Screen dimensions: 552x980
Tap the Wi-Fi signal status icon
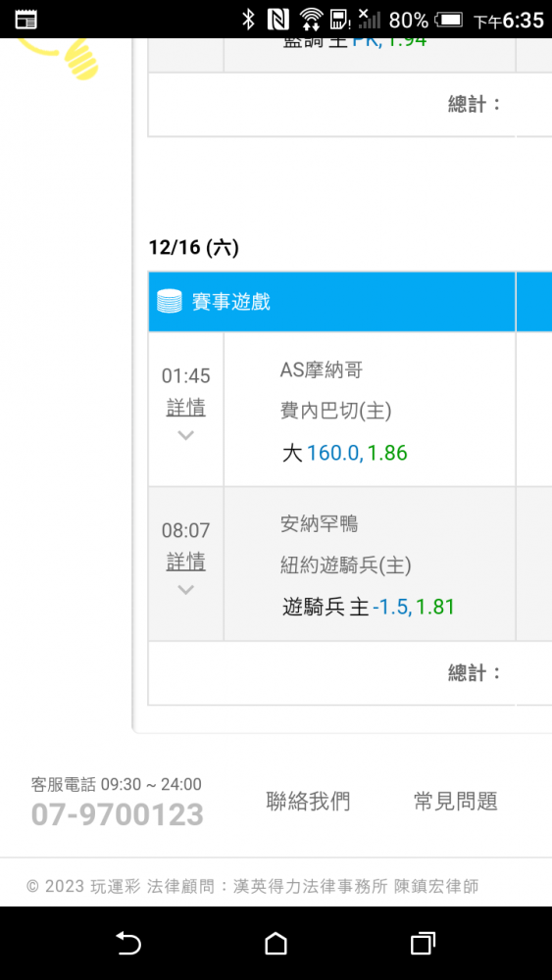pyautogui.click(x=310, y=20)
